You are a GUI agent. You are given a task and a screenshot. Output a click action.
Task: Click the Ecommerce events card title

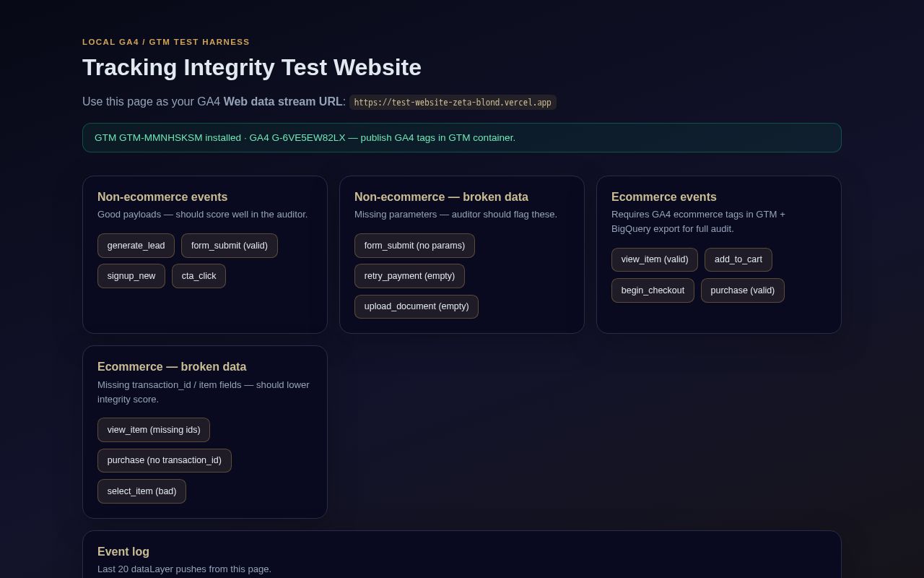tap(664, 197)
